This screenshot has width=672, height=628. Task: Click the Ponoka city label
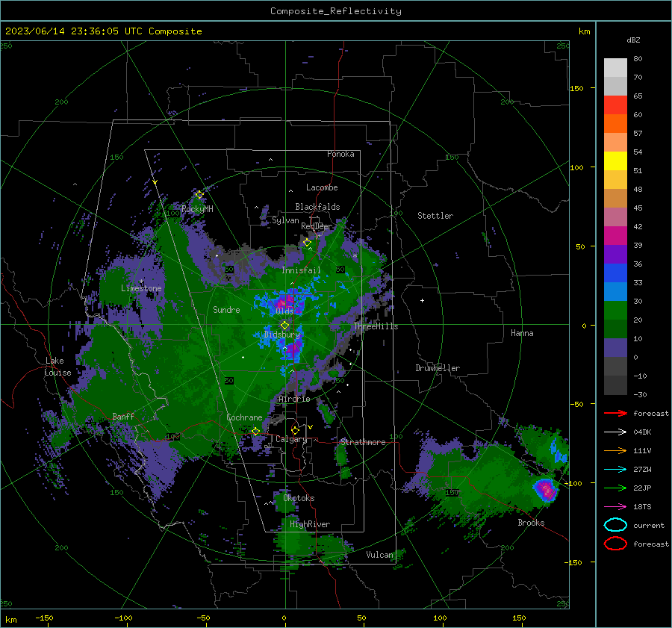(340, 154)
